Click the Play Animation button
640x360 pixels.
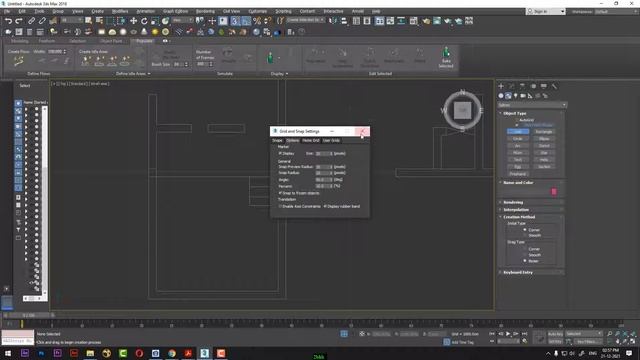point(508,334)
